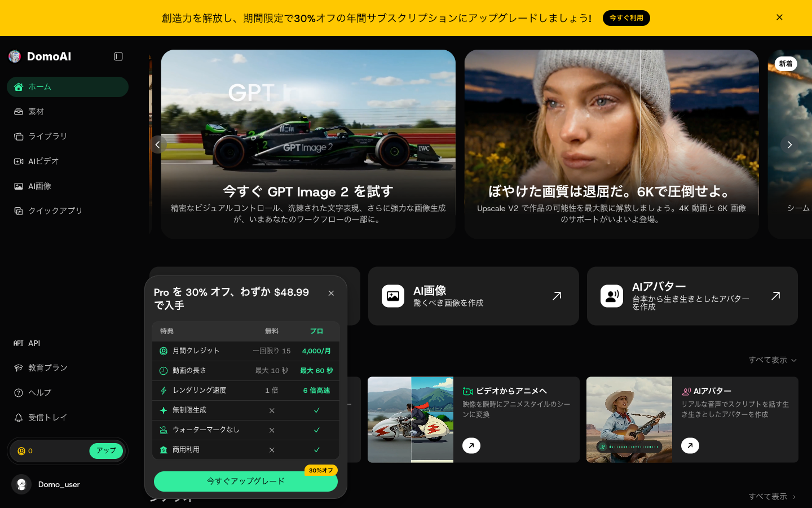Expand the upper すべて表示 dropdown

click(x=773, y=360)
